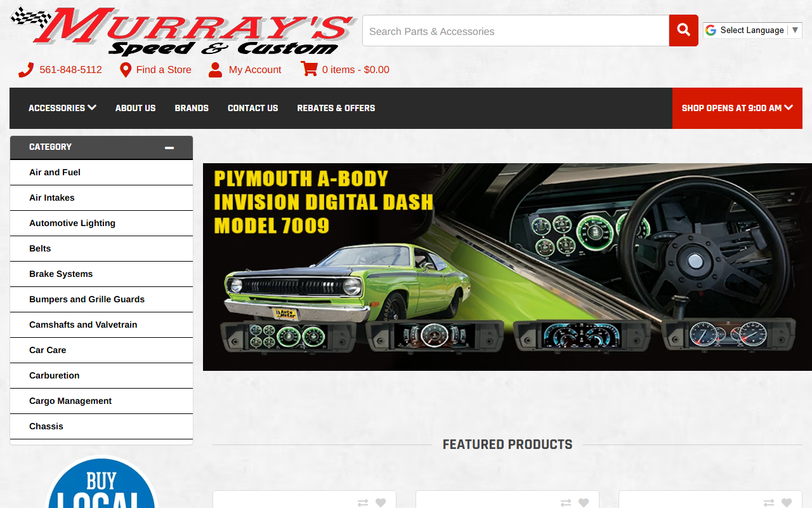This screenshot has width=812, height=508.
Task: Expand Shop Opens at 9:00 AM hours
Action: tap(737, 108)
